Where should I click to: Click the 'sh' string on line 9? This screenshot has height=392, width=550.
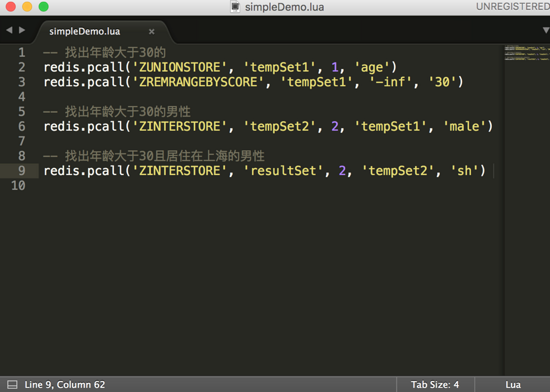pos(464,170)
